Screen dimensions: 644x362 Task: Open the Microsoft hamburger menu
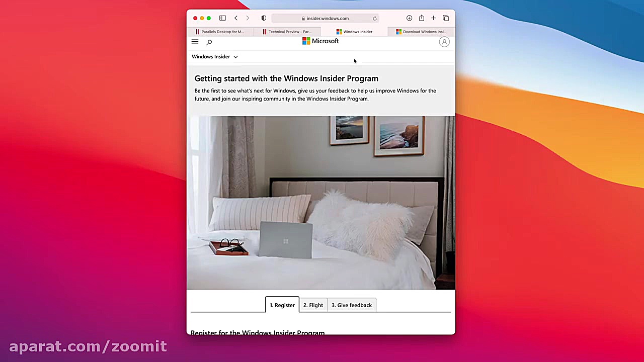point(195,42)
